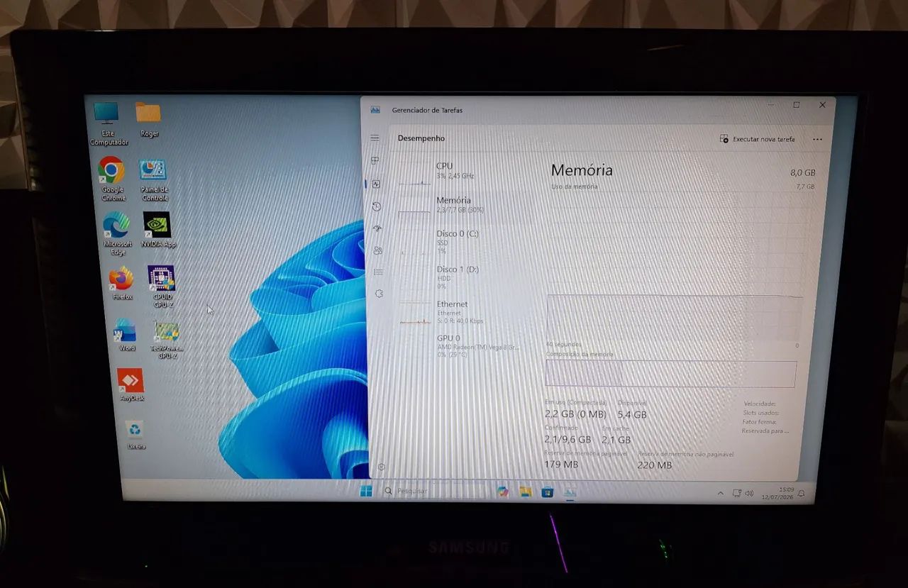This screenshot has width=908, height=588.
Task: Show hidden tray icons chevron
Action: [x=721, y=492]
